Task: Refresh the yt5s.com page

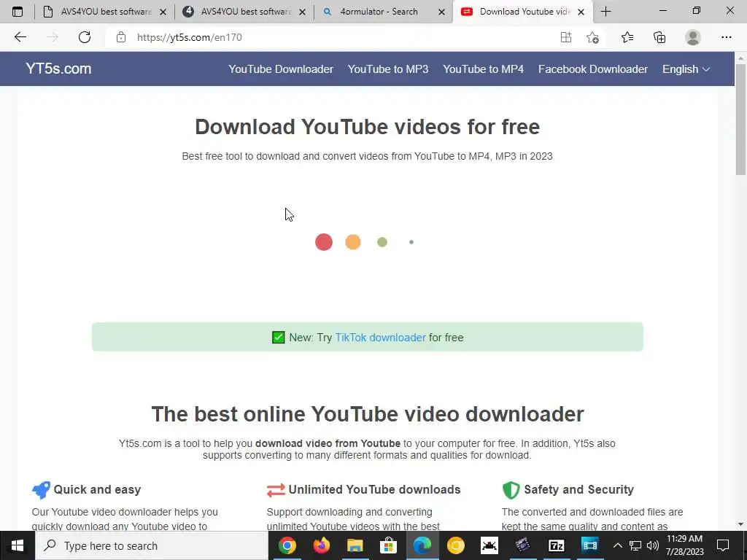Action: pos(85,37)
